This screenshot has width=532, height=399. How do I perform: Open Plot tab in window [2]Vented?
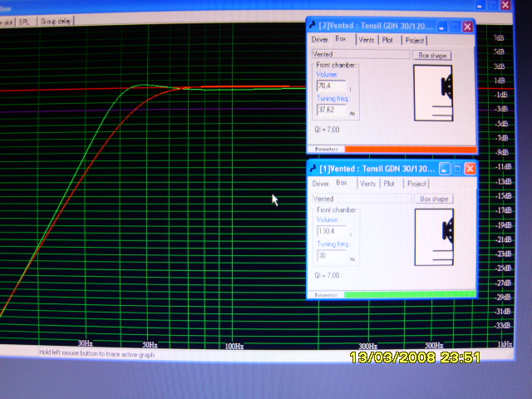[387, 39]
